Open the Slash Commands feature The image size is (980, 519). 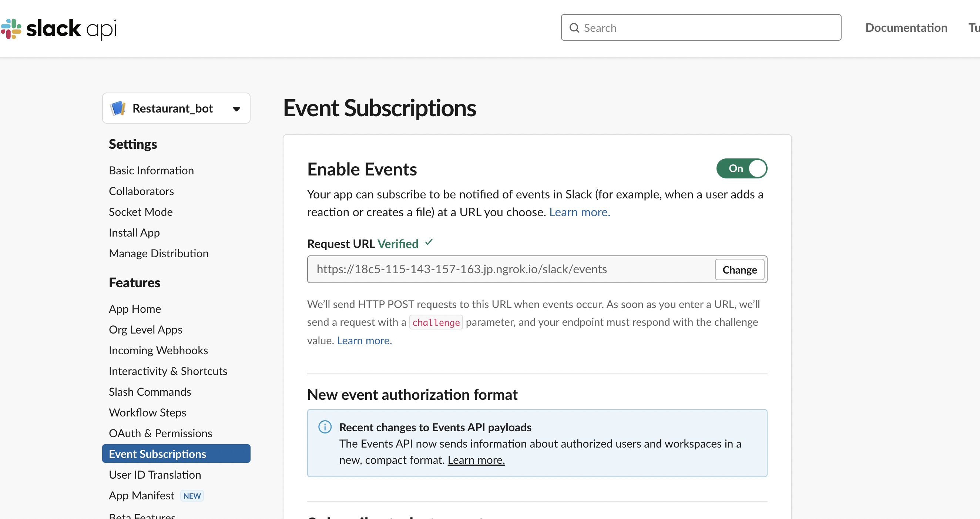pyautogui.click(x=150, y=392)
